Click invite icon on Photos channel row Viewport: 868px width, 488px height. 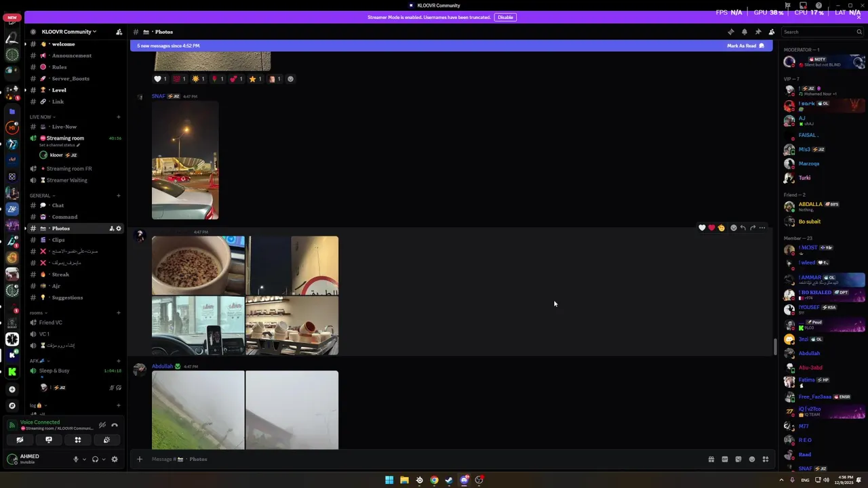coord(111,228)
